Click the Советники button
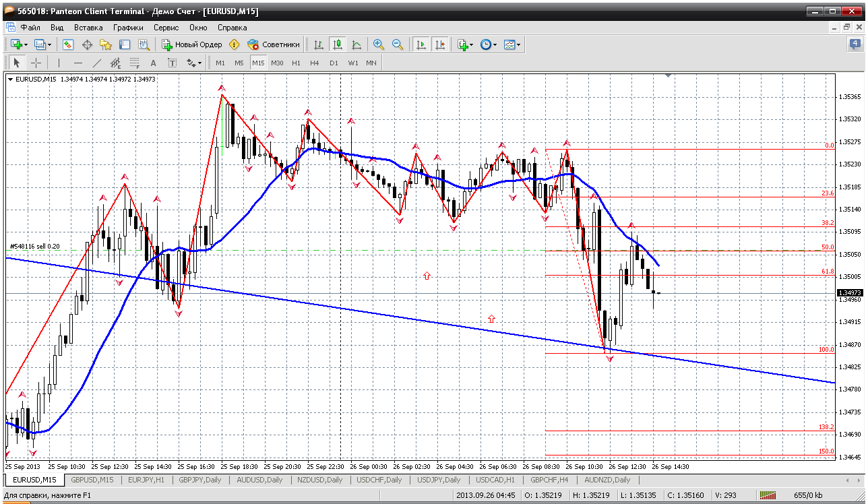Screen dimensions: 868x504 274,44
